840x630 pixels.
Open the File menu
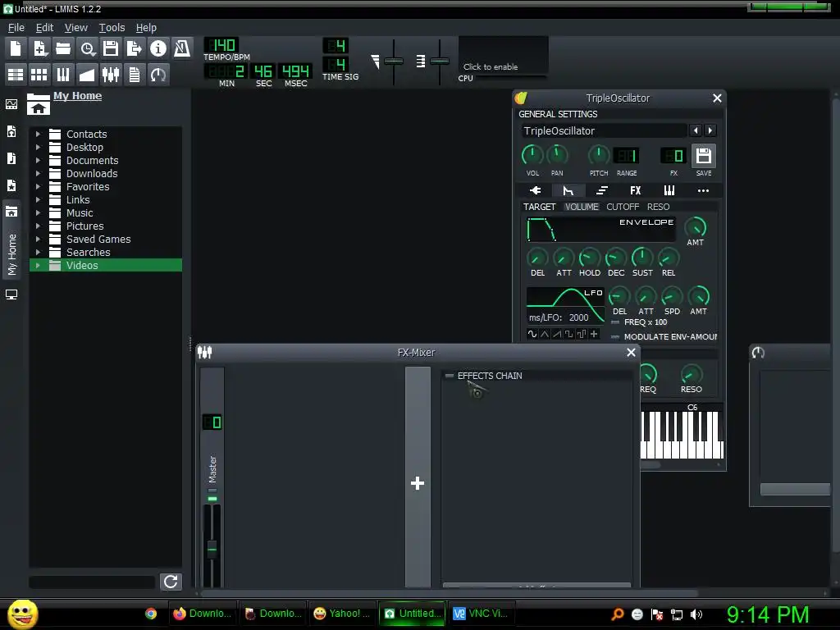(16, 28)
